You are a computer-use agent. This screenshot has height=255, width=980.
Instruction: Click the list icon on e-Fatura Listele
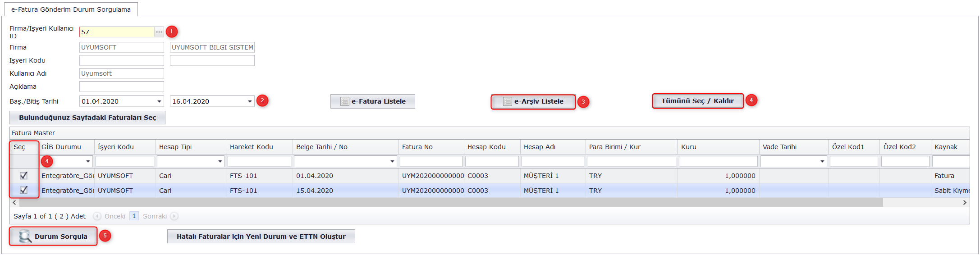[344, 101]
